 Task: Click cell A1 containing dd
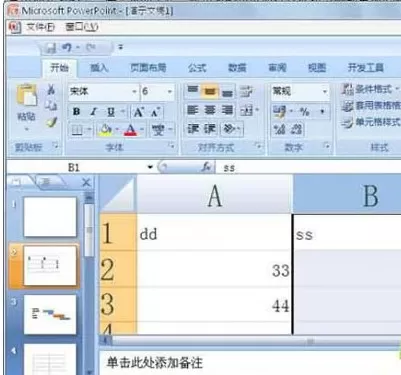point(214,233)
